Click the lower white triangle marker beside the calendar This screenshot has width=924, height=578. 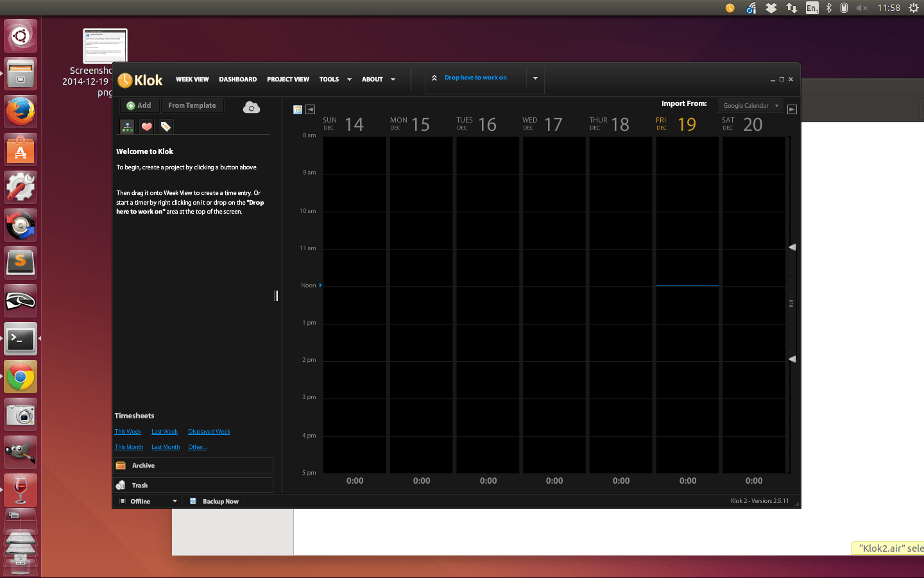pos(792,359)
